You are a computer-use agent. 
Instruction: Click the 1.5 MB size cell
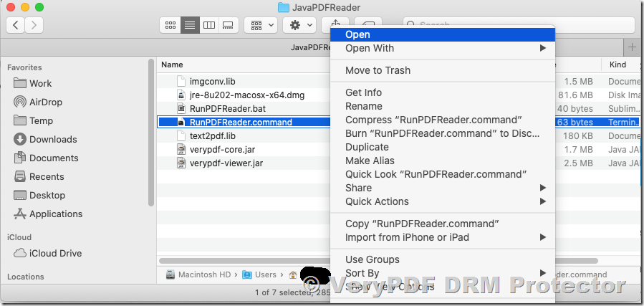coord(578,81)
